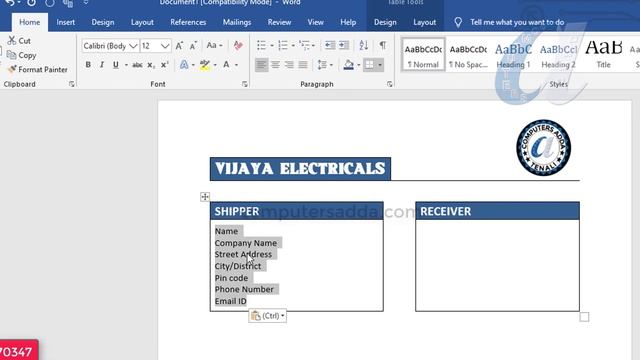The height and width of the screenshot is (360, 640).
Task: Open Table Tools Design tab
Action: pyautogui.click(x=385, y=22)
